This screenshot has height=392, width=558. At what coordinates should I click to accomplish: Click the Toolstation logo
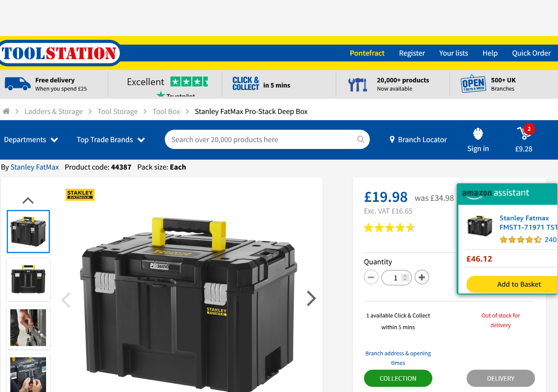click(x=59, y=53)
